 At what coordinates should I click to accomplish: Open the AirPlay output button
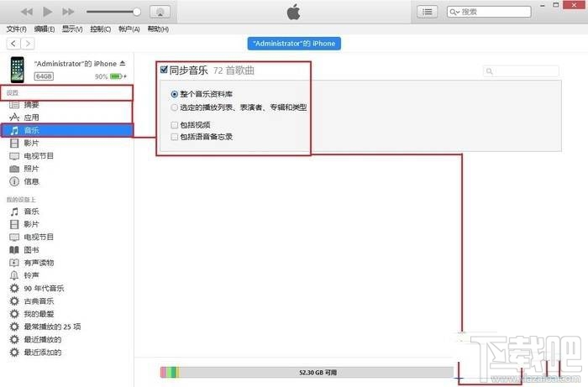(160, 12)
